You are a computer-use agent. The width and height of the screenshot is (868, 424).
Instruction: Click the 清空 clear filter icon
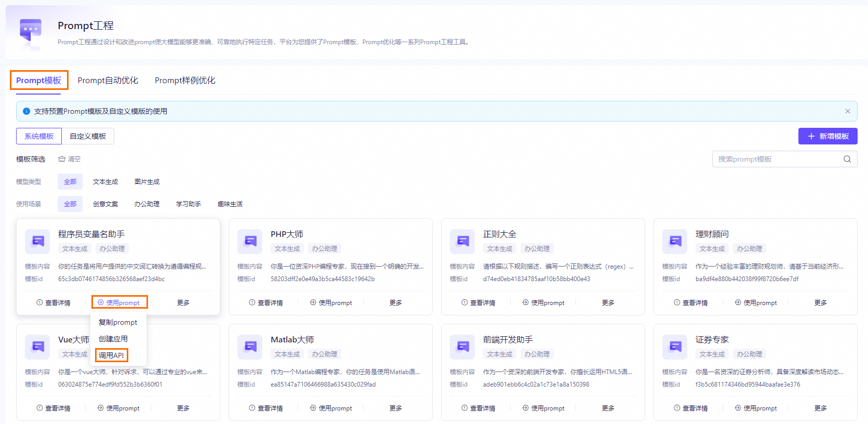[62, 159]
